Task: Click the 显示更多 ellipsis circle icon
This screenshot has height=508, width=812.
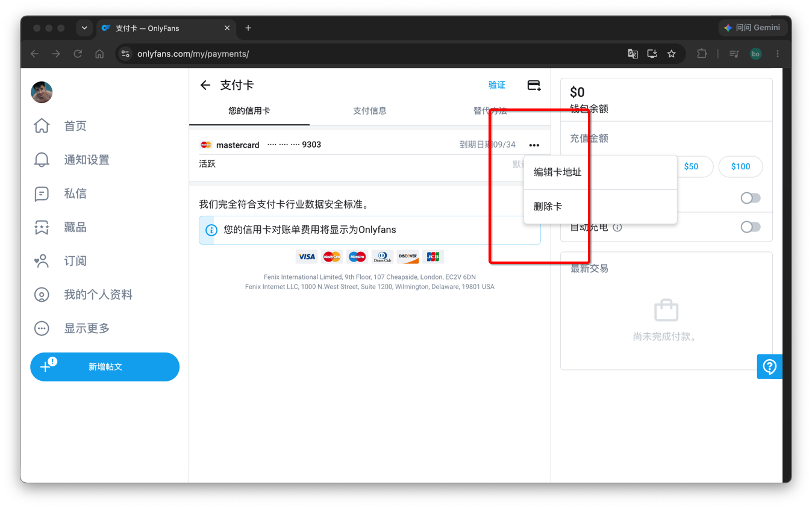Action: 42,328
